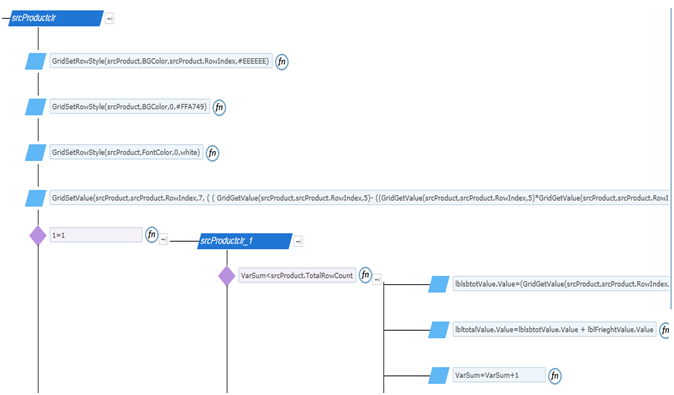Screen dimensions: 674x395
Task: Click action icon for lbltotalValue step
Action: point(439,330)
